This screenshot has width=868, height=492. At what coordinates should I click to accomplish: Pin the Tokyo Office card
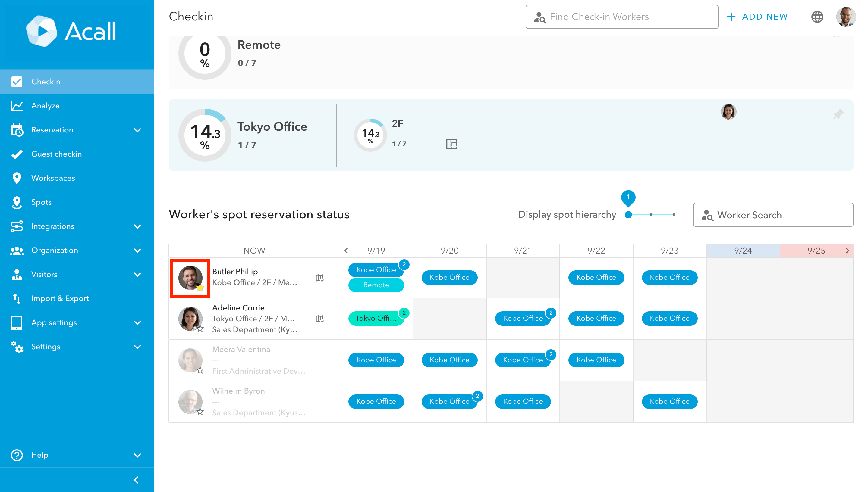tap(838, 114)
